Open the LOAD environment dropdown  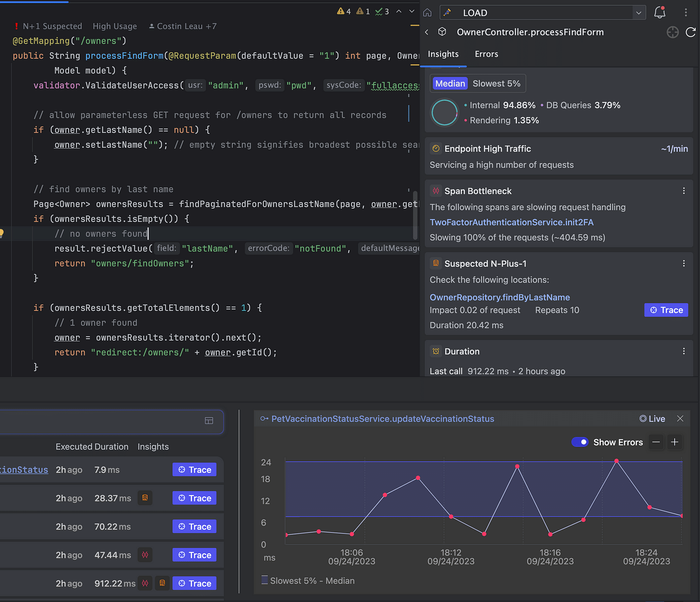542,13
